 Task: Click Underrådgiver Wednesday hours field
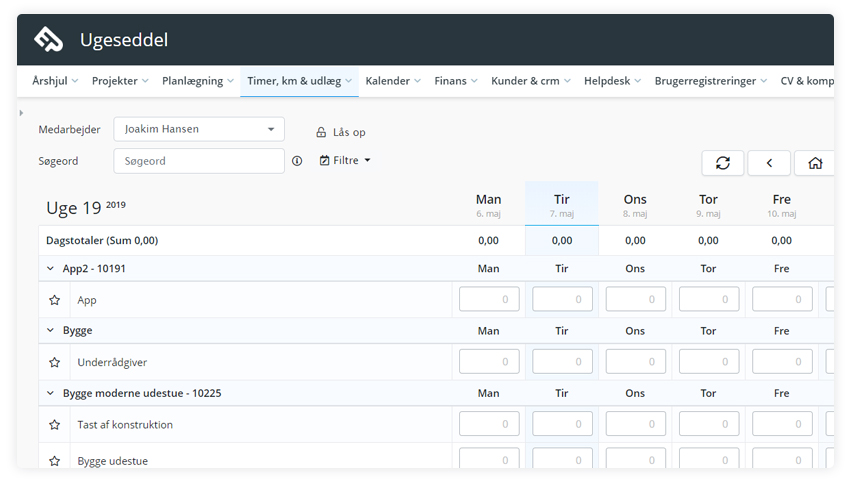[635, 362]
